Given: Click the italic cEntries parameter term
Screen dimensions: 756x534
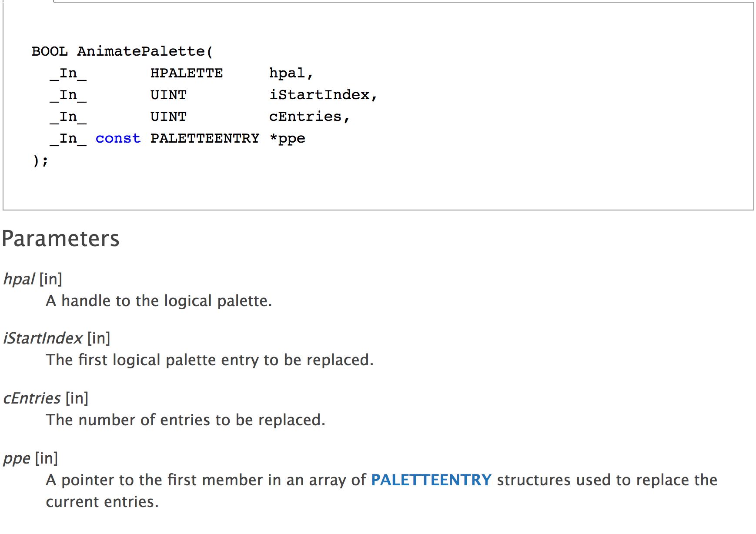Looking at the screenshot, I should 32,398.
